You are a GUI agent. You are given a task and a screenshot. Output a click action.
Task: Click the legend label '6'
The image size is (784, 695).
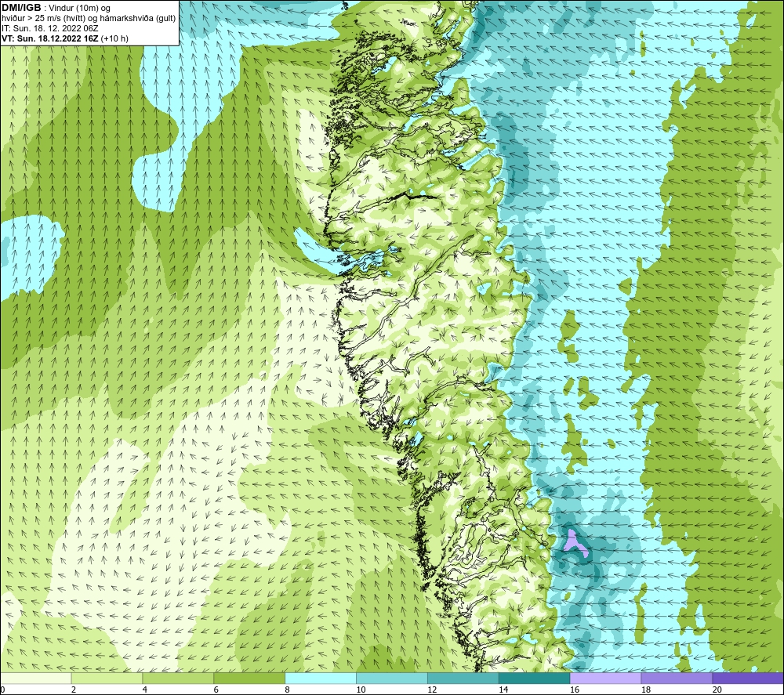click(216, 690)
